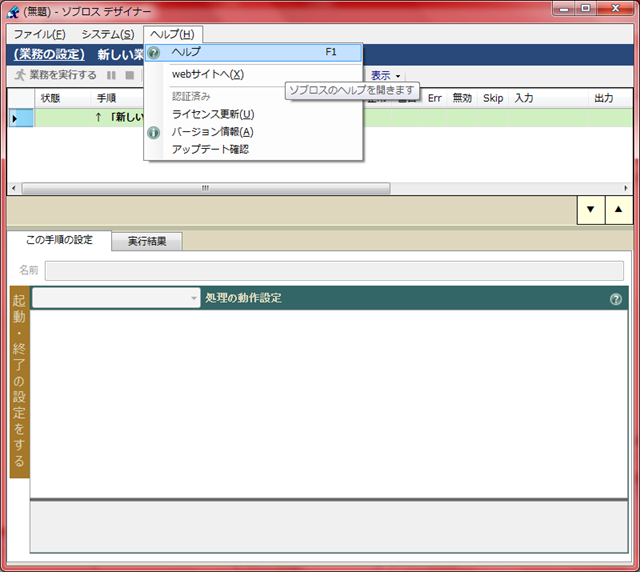Screen dimensions: 640x572
Task: Click the Skip column header
Action: coord(493,98)
